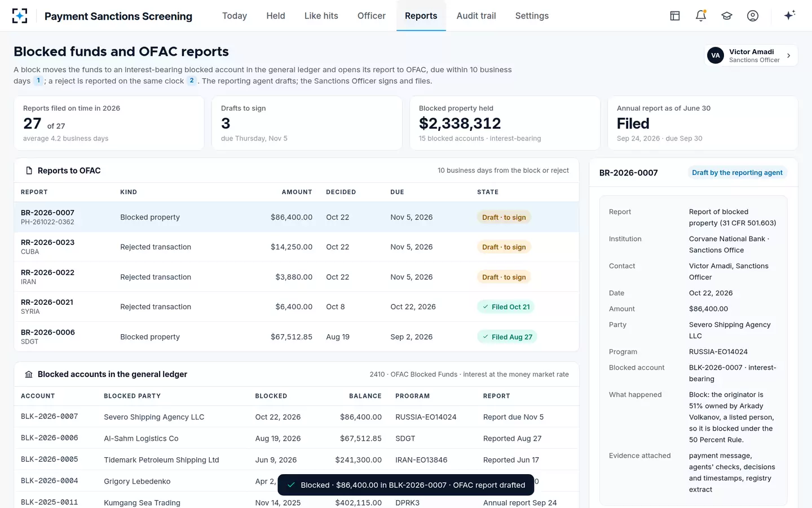This screenshot has width=812, height=508.
Task: Click the bank icon beside Blocked accounts heading
Action: click(x=29, y=374)
